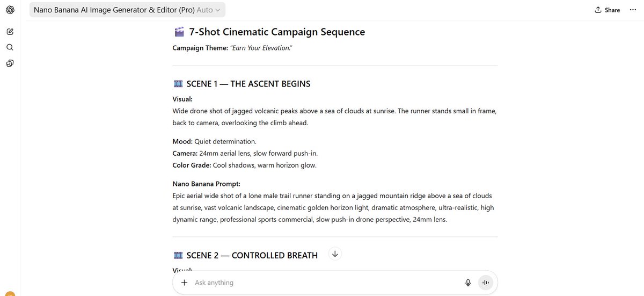Click the film frame icon beside SCENE 1

[178, 84]
